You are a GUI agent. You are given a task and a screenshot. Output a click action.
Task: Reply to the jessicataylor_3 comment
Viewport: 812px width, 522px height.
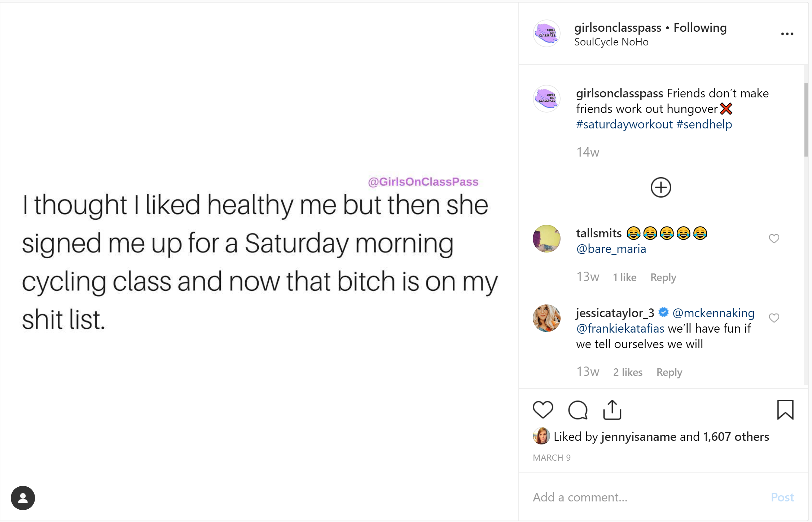coord(669,372)
